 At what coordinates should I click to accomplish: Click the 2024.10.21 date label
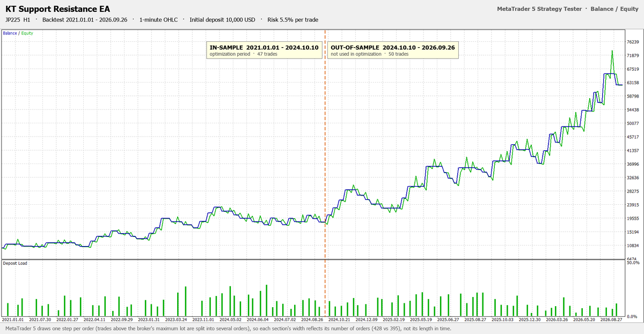pyautogui.click(x=340, y=320)
